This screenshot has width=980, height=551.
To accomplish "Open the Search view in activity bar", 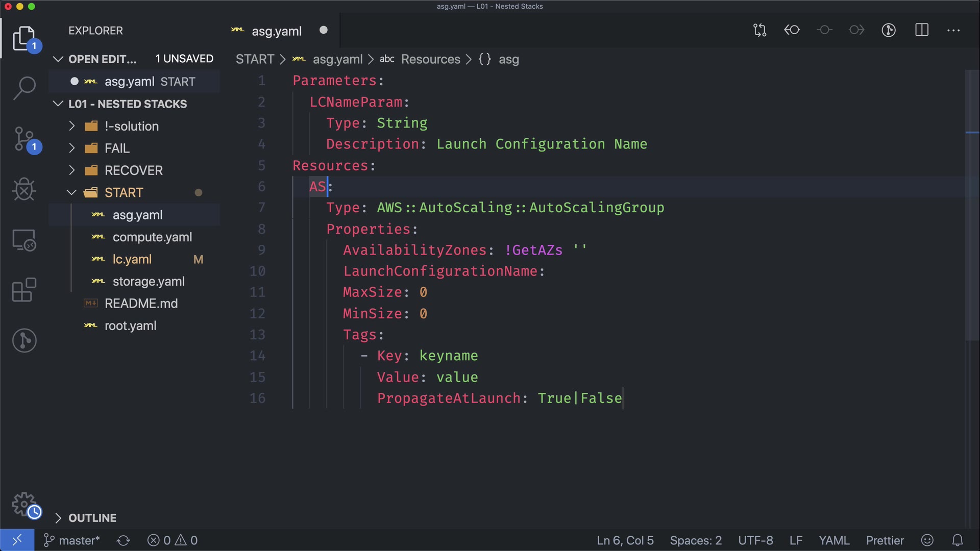I will 24,88.
